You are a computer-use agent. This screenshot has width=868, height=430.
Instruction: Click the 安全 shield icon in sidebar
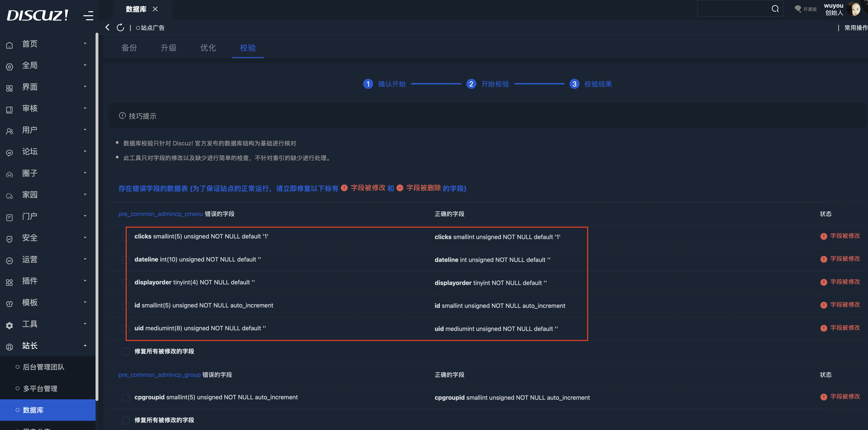pyautogui.click(x=9, y=239)
